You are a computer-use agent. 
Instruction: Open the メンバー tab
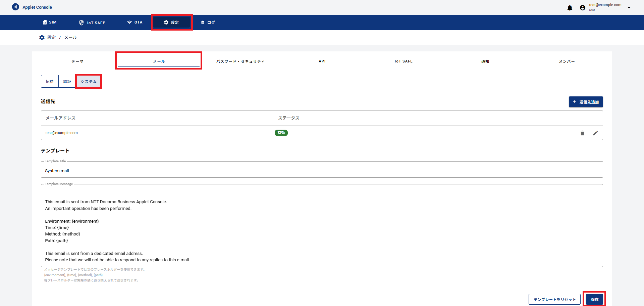tap(567, 61)
